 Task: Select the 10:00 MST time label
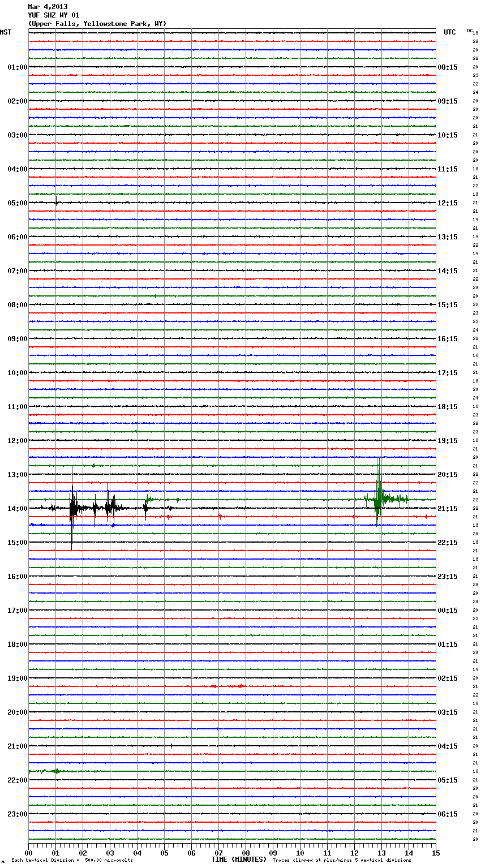pyautogui.click(x=17, y=373)
